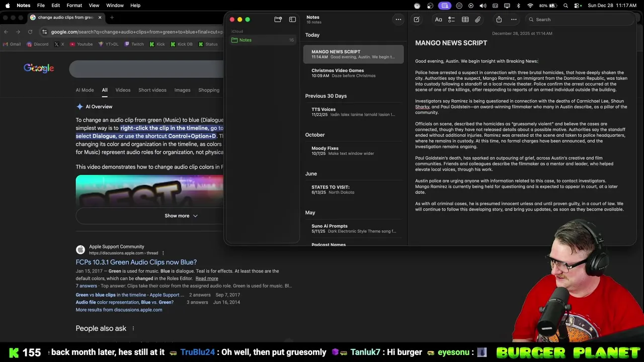Screen dimensions: 644x362
Task: Go back in Chrome browser
Action: click(x=6, y=32)
